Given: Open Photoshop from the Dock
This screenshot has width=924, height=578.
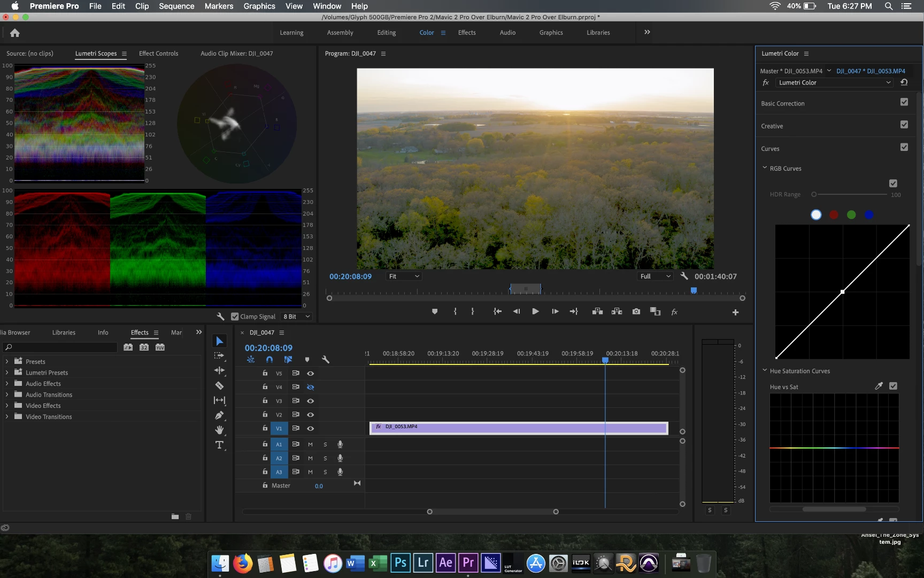Looking at the screenshot, I should coord(401,563).
